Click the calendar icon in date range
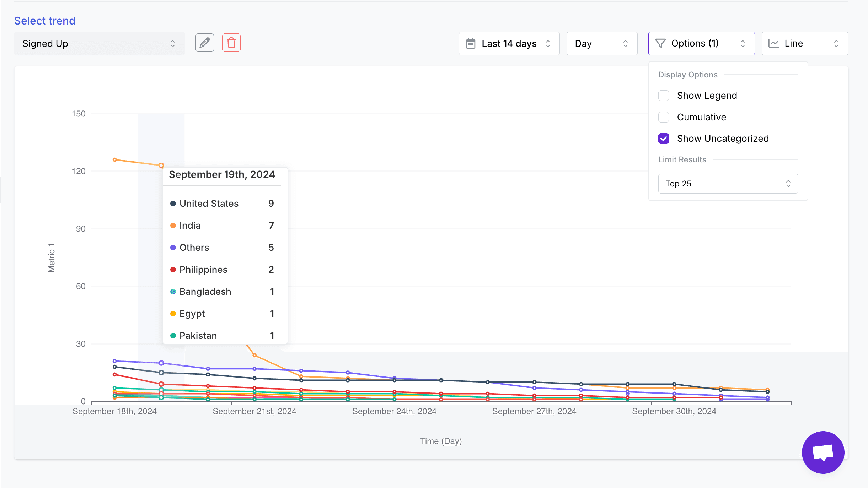Image resolution: width=868 pixels, height=488 pixels. pos(471,43)
